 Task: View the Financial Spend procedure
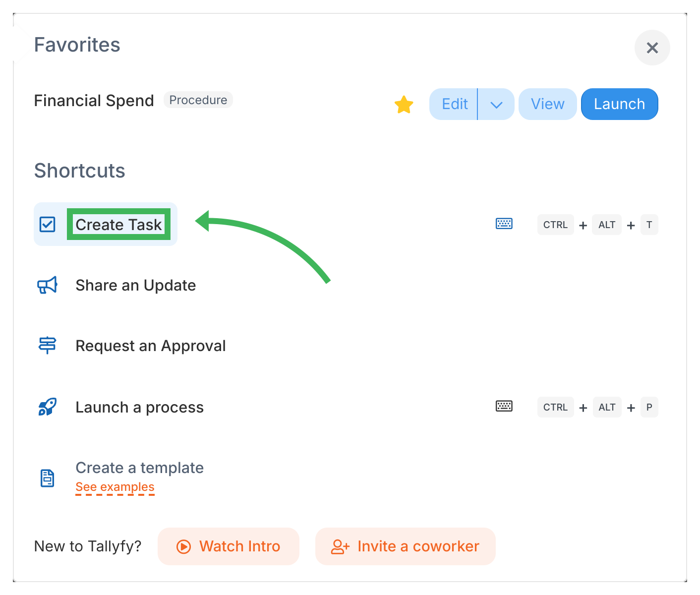547,104
